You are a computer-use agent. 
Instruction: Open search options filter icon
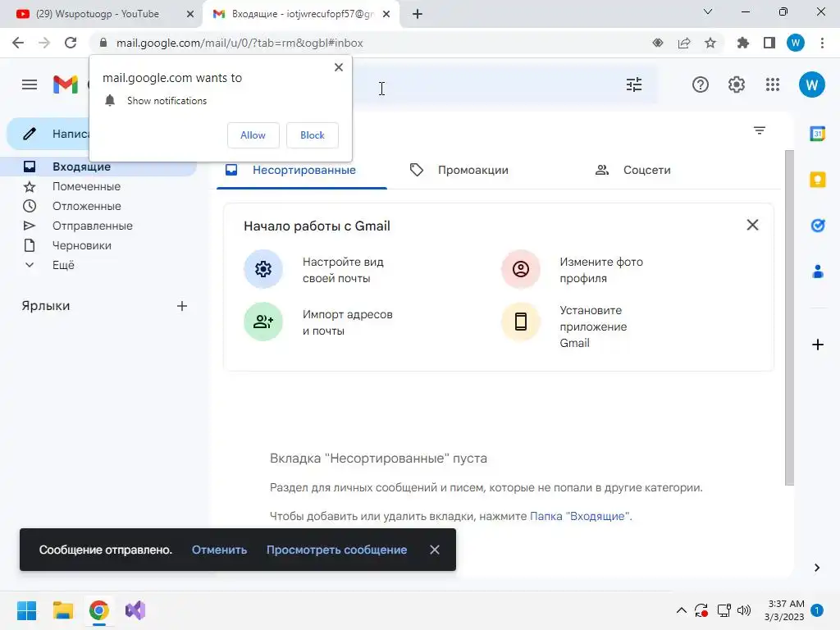[634, 84]
